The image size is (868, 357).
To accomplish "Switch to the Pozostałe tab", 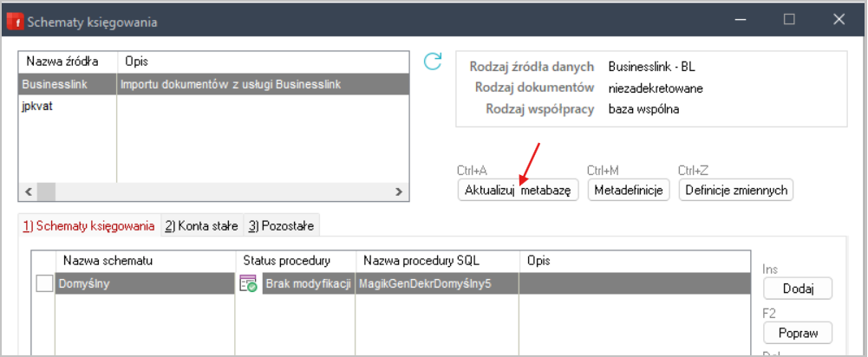I will click(x=281, y=226).
